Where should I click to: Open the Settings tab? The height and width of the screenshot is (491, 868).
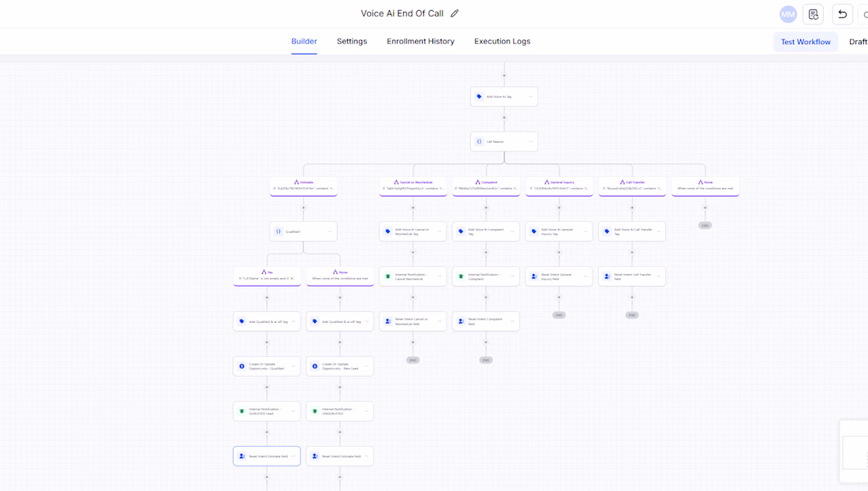point(352,42)
